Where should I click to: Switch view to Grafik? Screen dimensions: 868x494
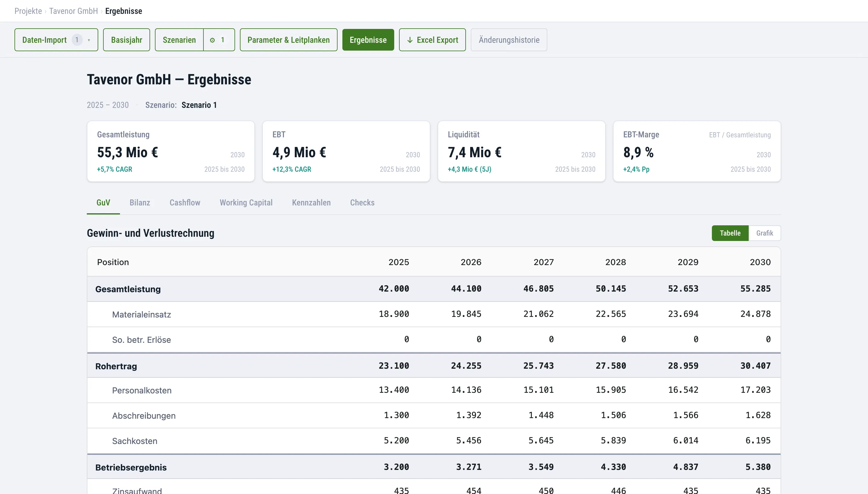click(x=764, y=233)
